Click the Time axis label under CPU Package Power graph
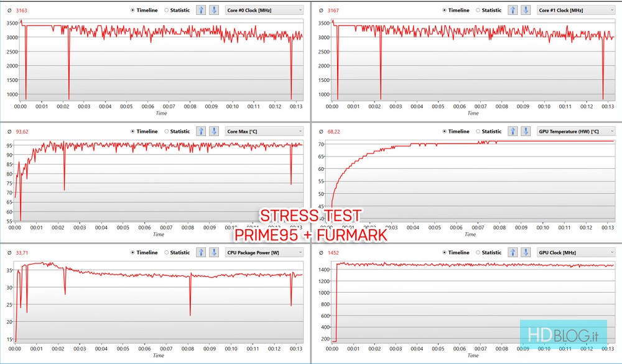Viewport: 622px width, 364px height. tap(159, 356)
